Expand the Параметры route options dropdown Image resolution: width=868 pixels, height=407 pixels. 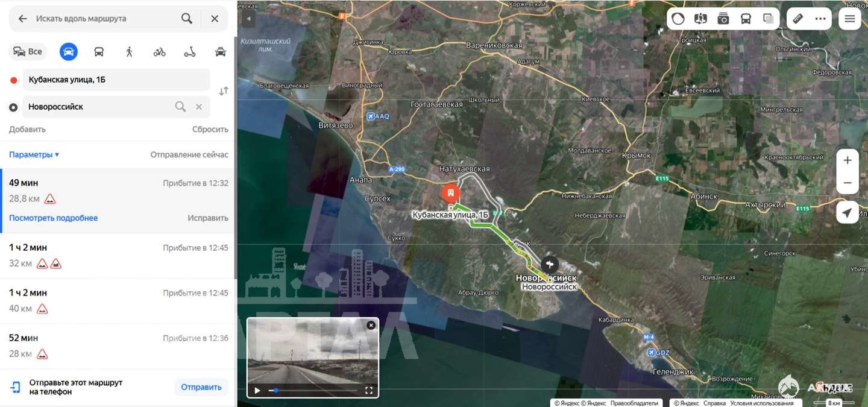click(x=34, y=155)
